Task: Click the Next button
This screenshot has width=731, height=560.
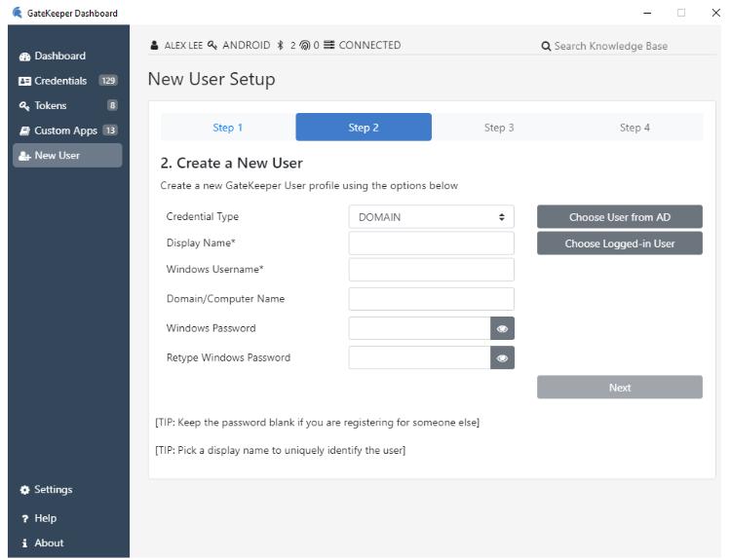Action: (619, 388)
